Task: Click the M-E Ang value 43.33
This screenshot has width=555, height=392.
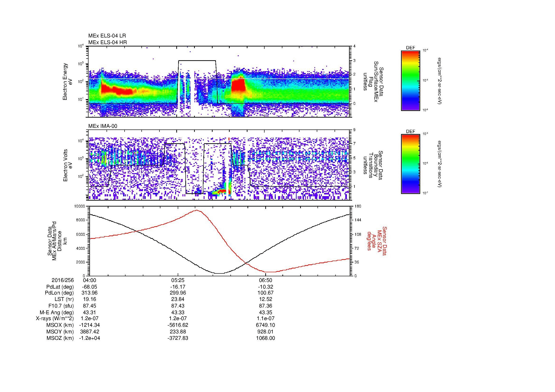Action: [x=178, y=312]
